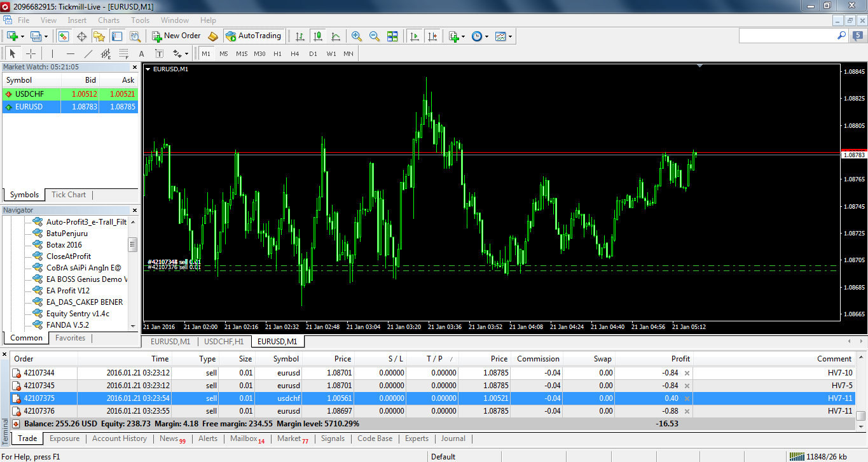Select the H1 timeframe button
868x462 pixels.
[x=277, y=54]
